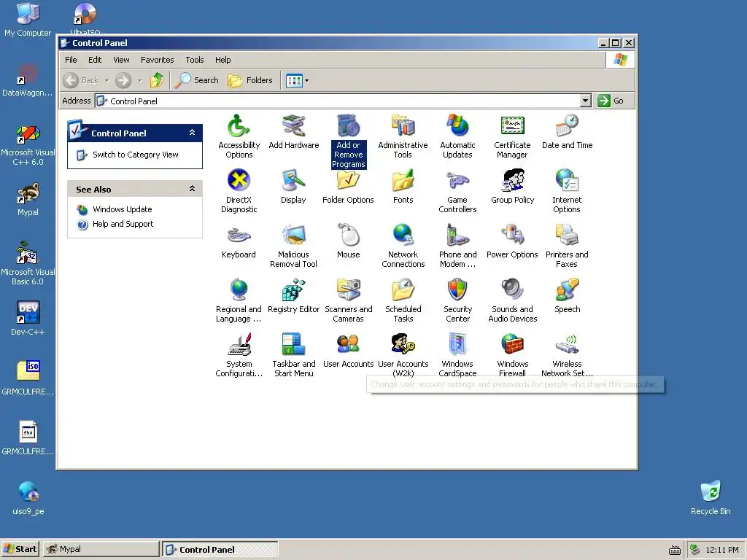
Task: Open Security Center
Action: click(457, 300)
